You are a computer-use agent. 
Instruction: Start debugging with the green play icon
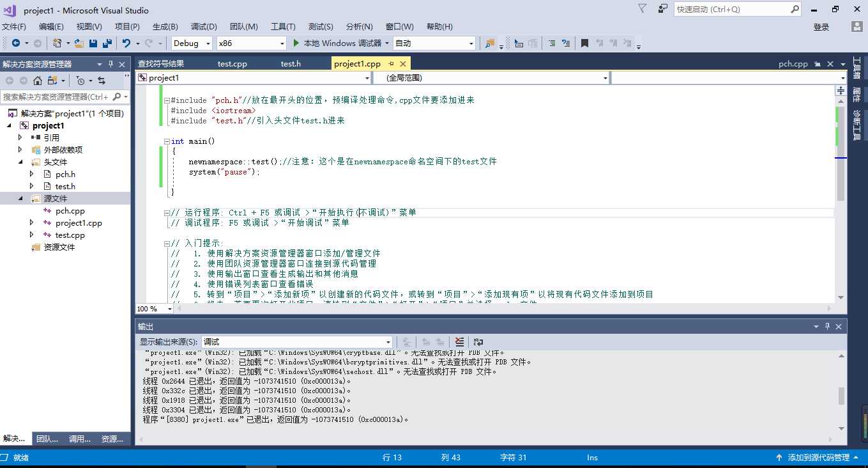click(296, 43)
